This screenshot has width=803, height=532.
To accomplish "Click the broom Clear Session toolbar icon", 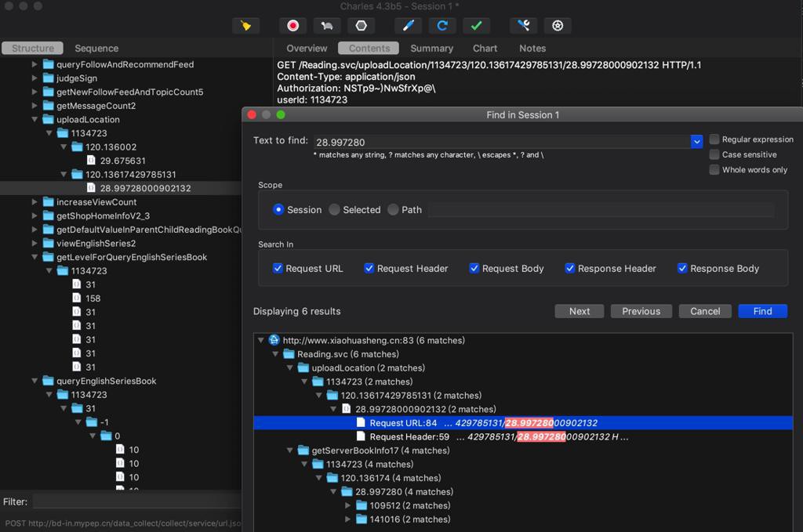I will pyautogui.click(x=245, y=26).
